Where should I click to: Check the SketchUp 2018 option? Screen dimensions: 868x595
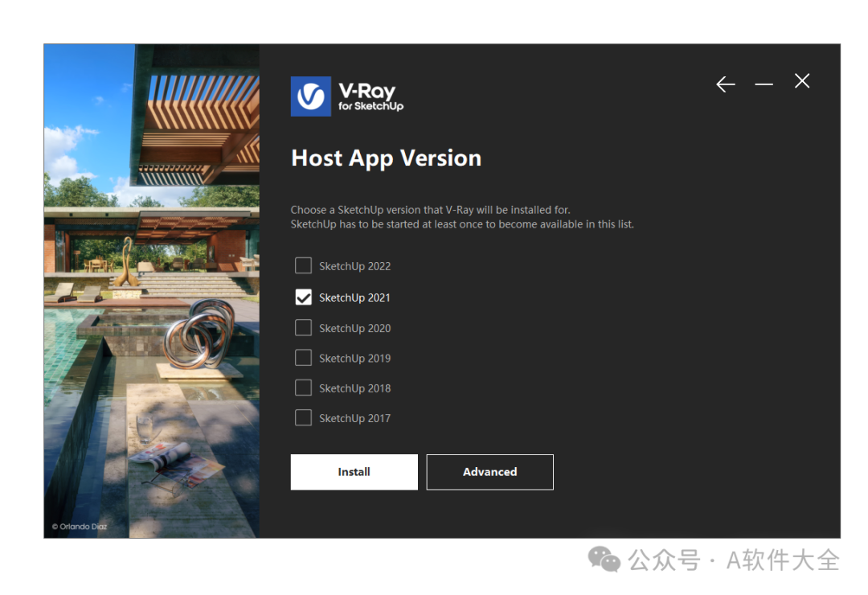click(x=303, y=388)
